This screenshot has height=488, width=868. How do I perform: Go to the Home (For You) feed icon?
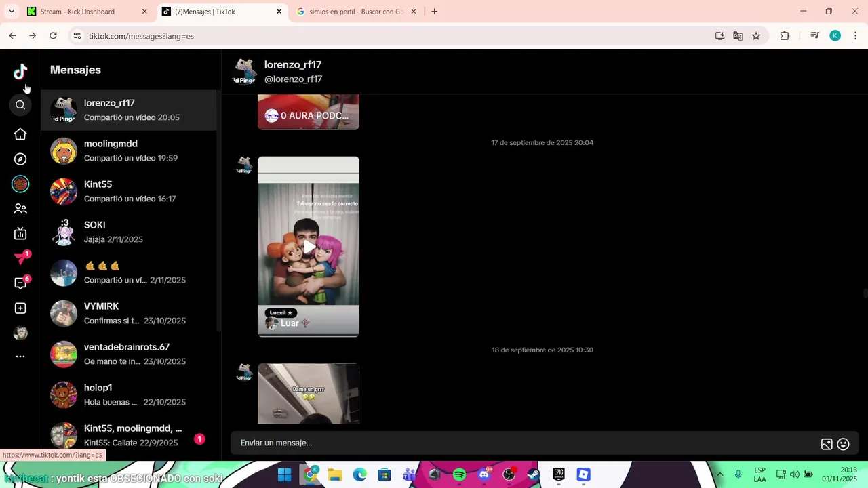click(20, 134)
